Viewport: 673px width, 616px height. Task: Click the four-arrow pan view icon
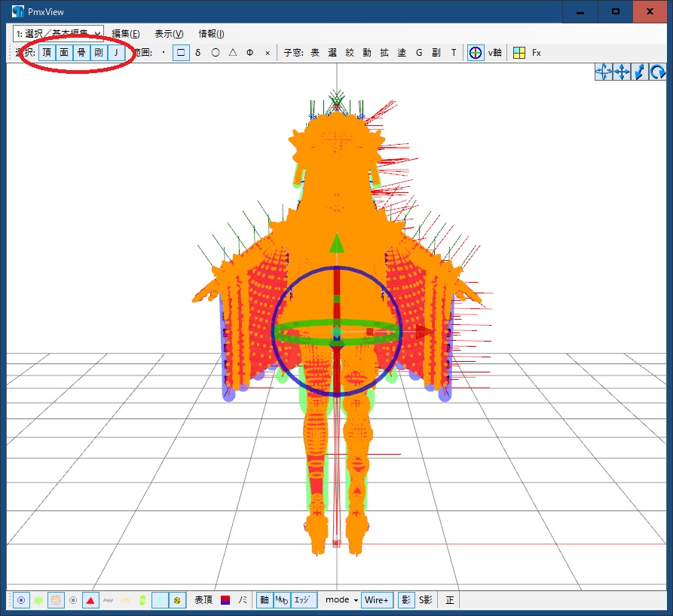click(x=622, y=72)
